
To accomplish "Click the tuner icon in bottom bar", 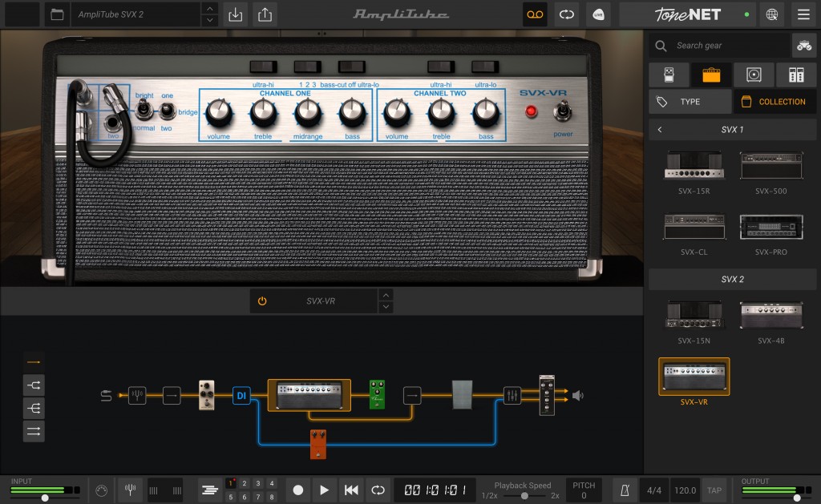I will [130, 490].
